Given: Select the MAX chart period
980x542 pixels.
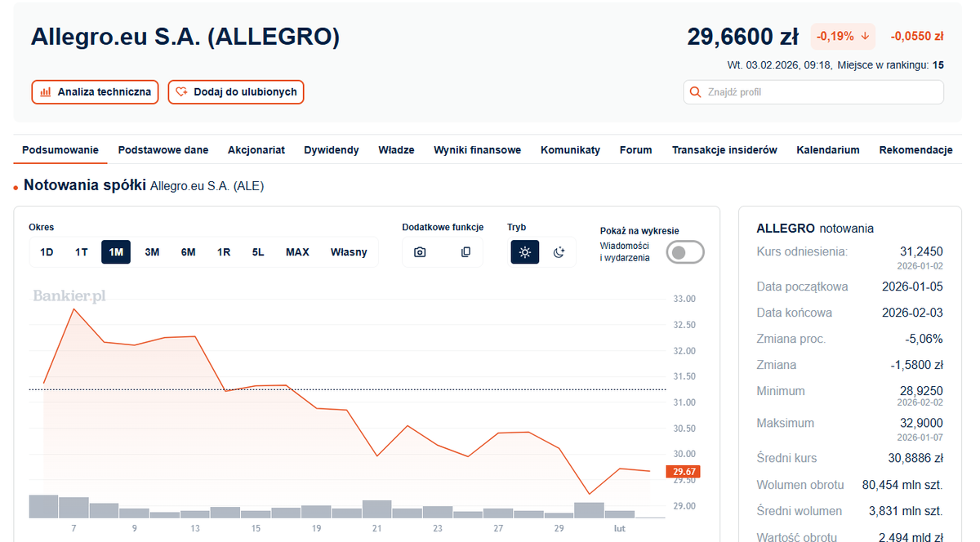Looking at the screenshot, I should [297, 252].
